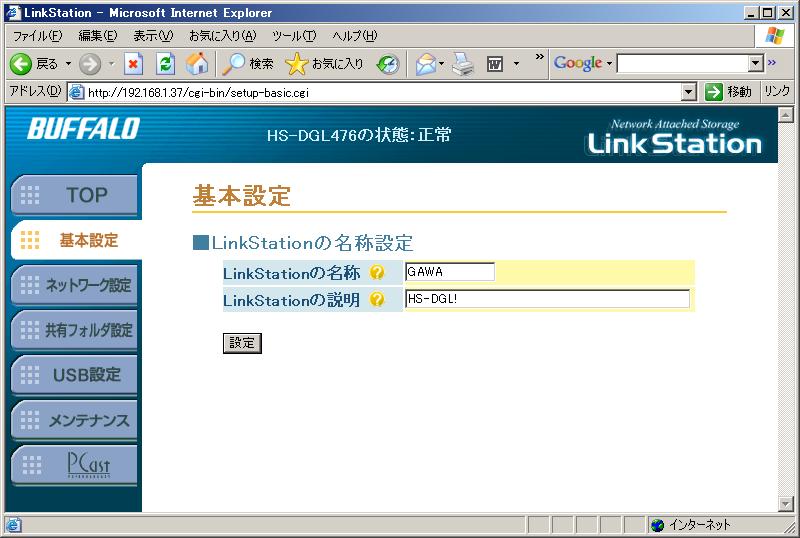
Task: Open the ツール(T) menu
Action: 294,36
